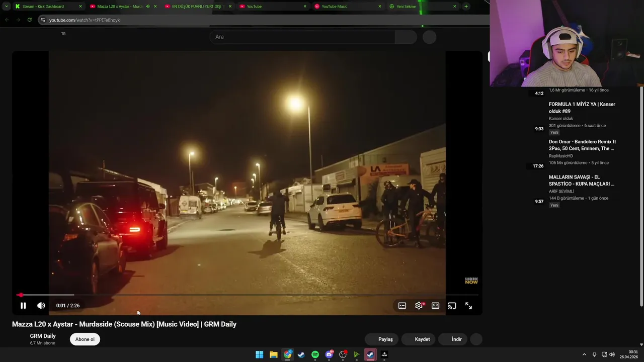The width and height of the screenshot is (644, 362).
Task: Open site info icon in address bar
Action: [43, 20]
